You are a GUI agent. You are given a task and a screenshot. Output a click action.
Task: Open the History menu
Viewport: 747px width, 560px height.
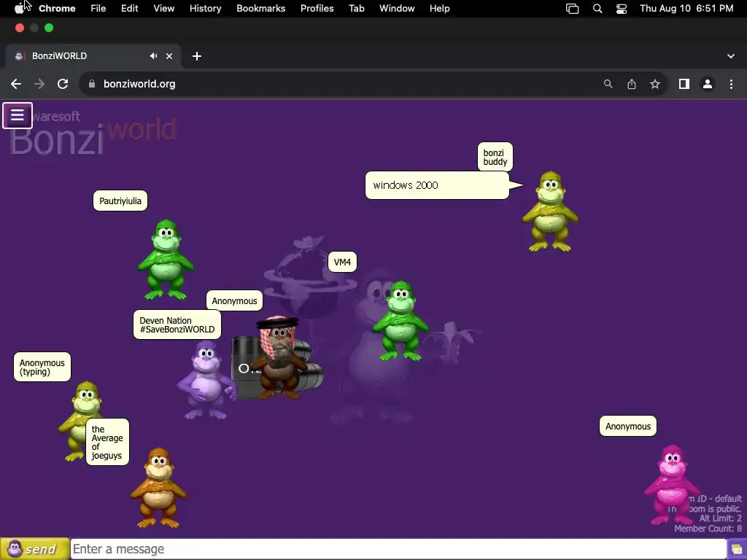205,8
